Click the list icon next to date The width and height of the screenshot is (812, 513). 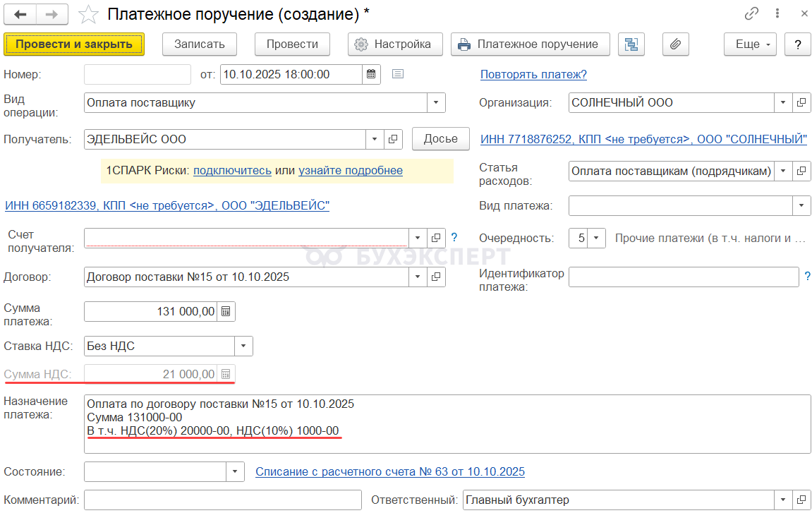(398, 74)
